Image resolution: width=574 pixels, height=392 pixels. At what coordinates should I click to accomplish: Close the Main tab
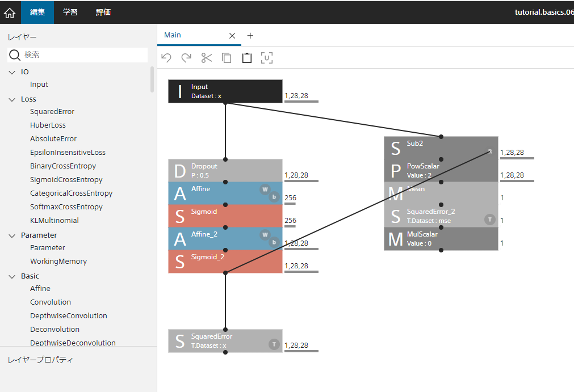(x=232, y=35)
